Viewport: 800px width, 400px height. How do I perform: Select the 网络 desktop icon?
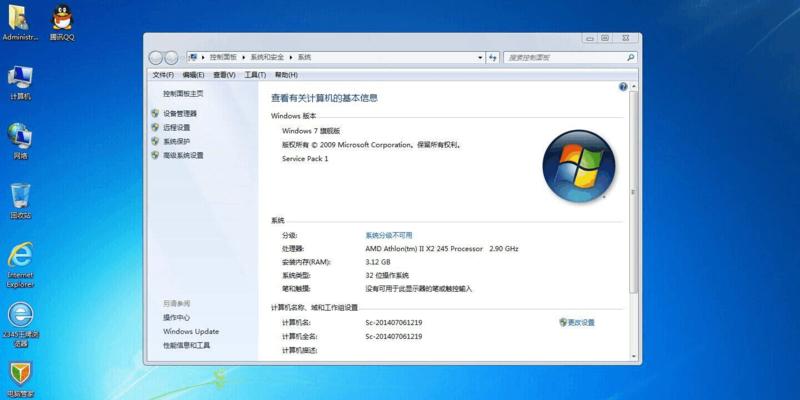[x=20, y=141]
